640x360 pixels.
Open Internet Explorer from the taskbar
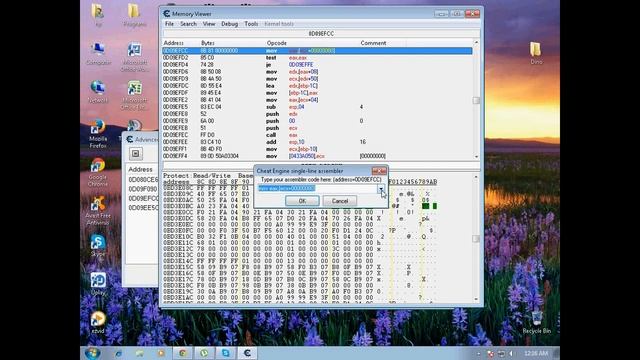[118, 353]
